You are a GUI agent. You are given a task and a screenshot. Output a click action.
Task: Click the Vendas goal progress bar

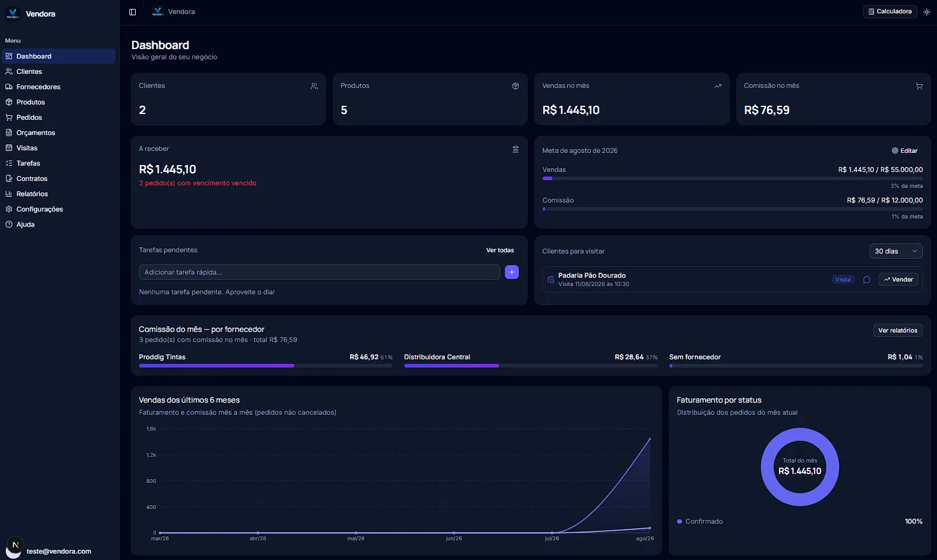pos(732,178)
